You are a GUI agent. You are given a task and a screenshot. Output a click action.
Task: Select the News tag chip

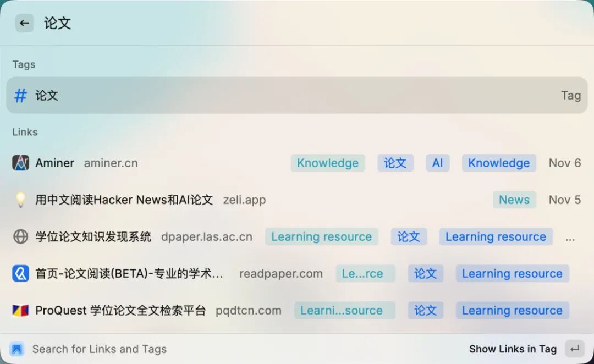(x=514, y=200)
